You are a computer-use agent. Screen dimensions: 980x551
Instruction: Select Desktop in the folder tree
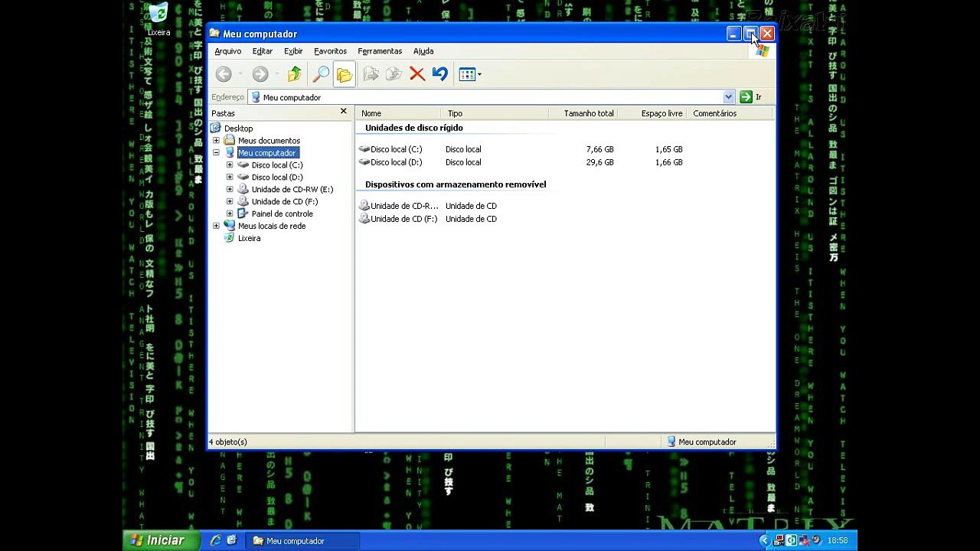click(x=238, y=129)
